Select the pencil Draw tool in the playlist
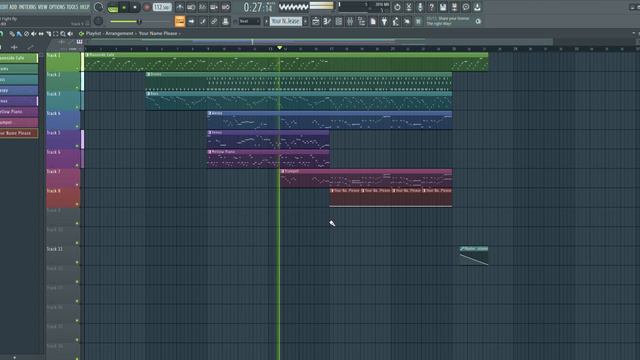This screenshot has width=640, height=360. 12,34
